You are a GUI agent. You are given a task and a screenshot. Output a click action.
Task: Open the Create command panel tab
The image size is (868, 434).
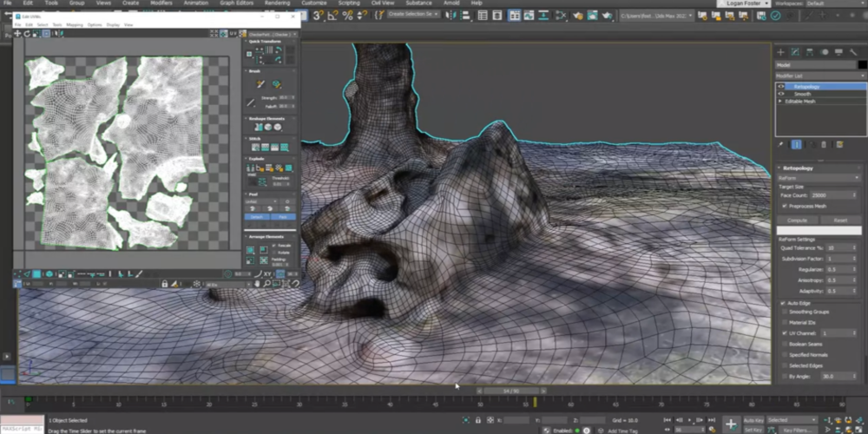(x=780, y=52)
